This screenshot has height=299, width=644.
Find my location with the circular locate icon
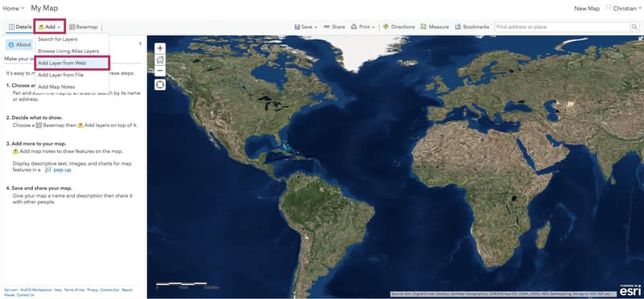(160, 84)
